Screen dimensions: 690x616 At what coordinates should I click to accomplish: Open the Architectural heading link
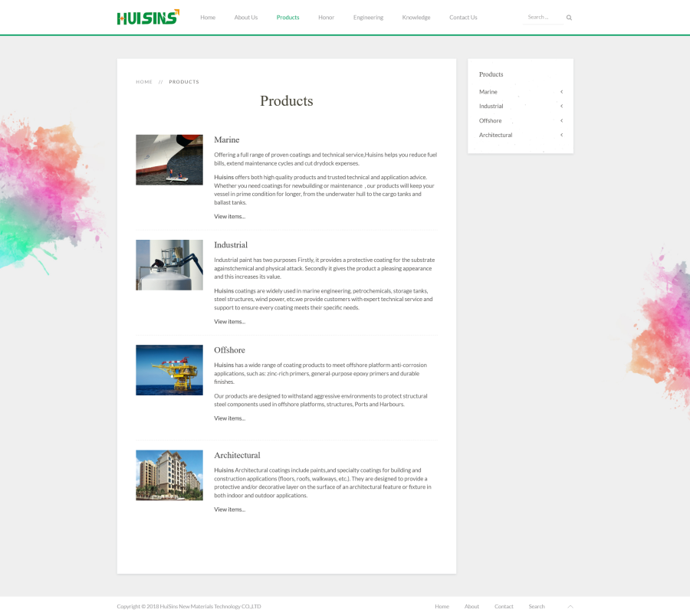[237, 455]
